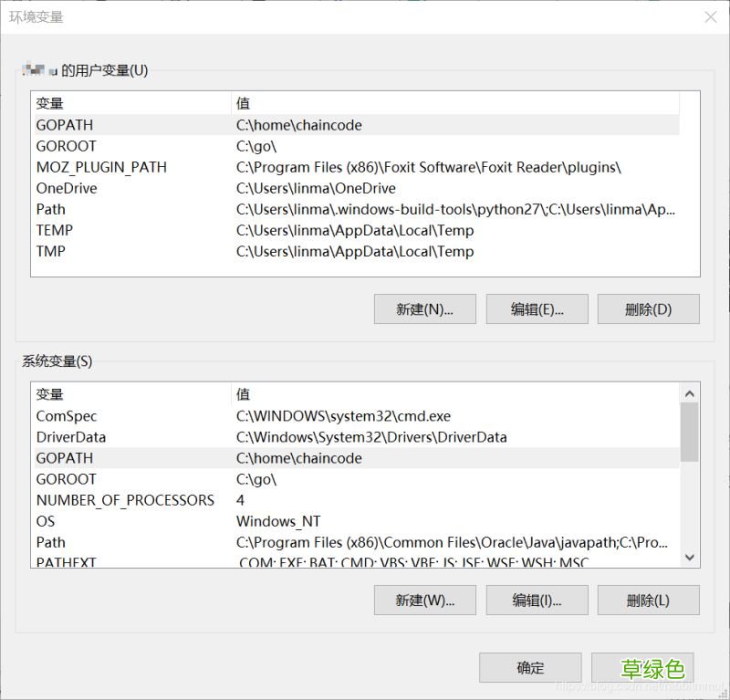Click 新建(W) to create a system variable

pyautogui.click(x=424, y=600)
